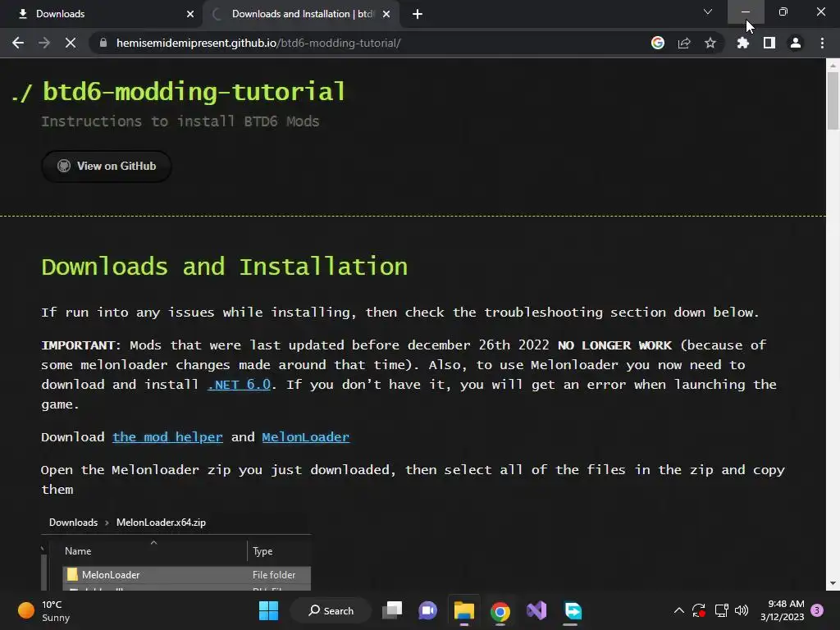This screenshot has width=840, height=630.
Task: Bookmark this tab with the star
Action: [710, 43]
